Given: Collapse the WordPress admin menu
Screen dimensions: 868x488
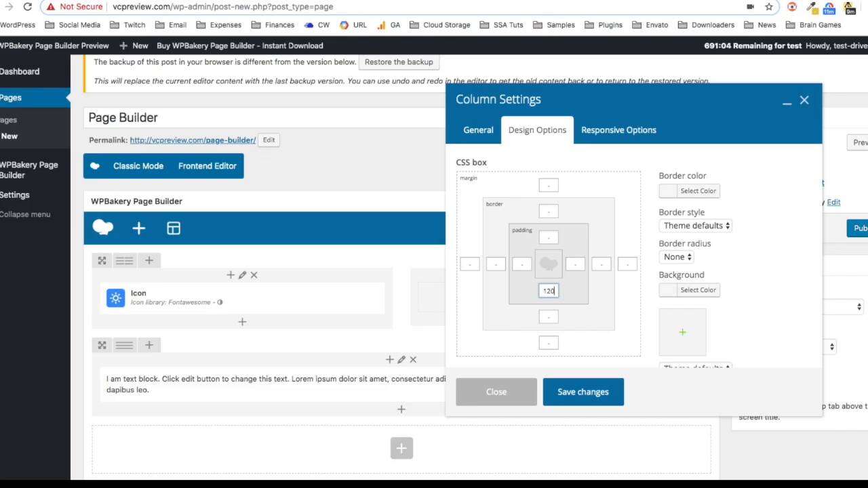Looking at the screenshot, I should [25, 214].
